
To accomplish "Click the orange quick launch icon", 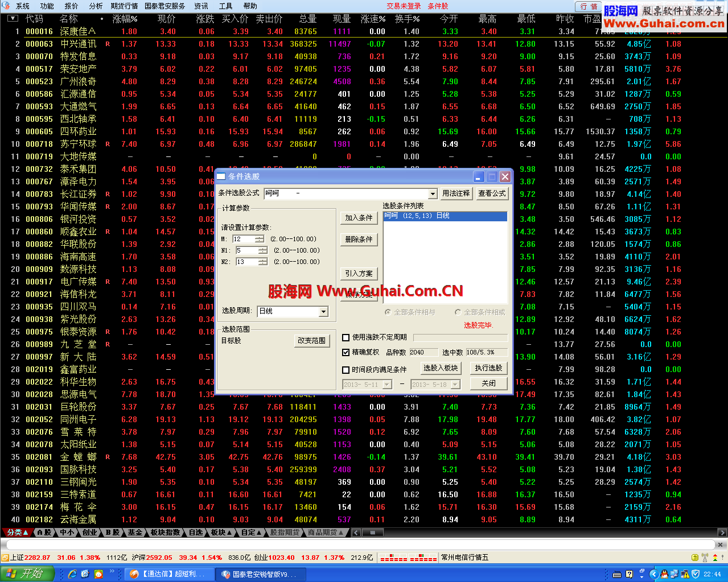I will tap(98, 574).
